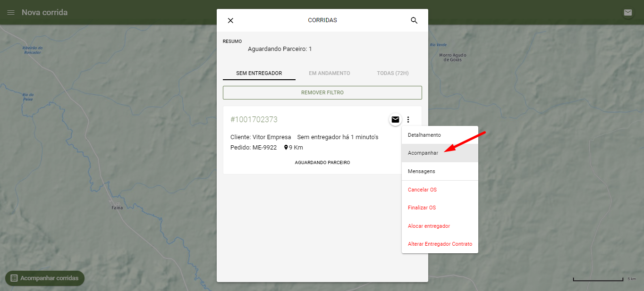Select the Aguardando Parceiro status label
644x291 pixels.
322,163
